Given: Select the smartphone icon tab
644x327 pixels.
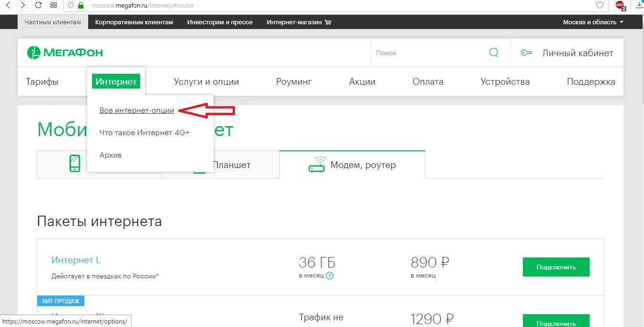Looking at the screenshot, I should point(75,163).
